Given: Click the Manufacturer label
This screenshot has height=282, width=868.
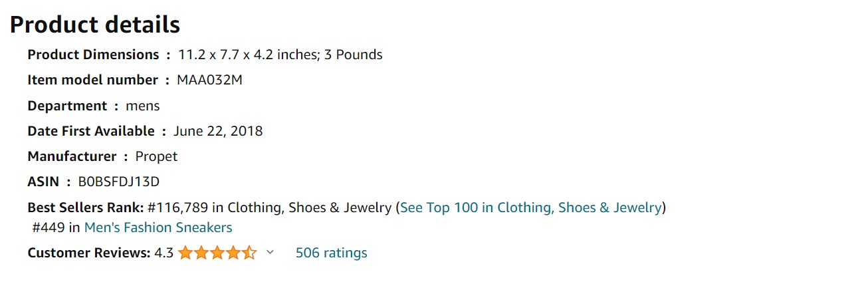Looking at the screenshot, I should click(72, 156).
